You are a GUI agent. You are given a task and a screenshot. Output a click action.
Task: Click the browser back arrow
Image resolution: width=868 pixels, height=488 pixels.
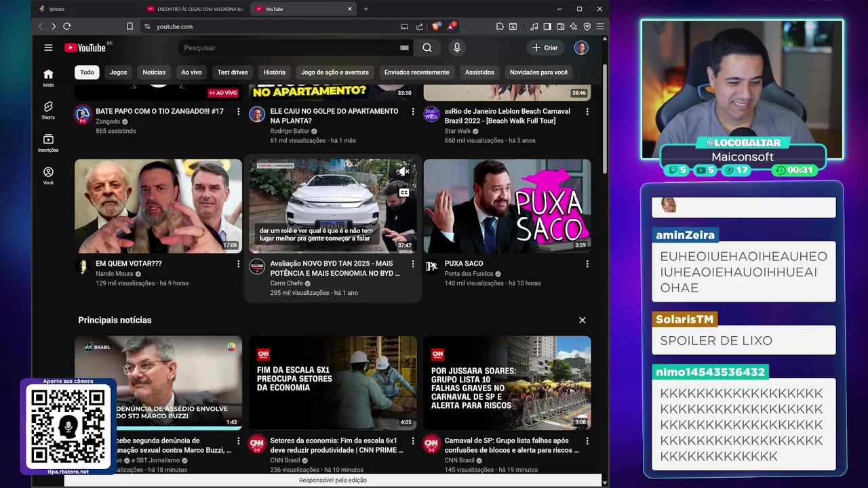coord(40,26)
